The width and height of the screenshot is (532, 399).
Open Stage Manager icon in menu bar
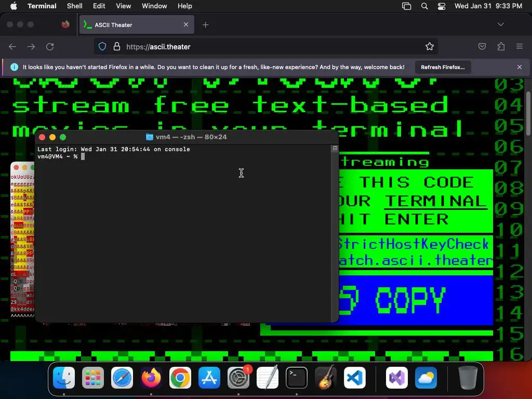point(406,6)
